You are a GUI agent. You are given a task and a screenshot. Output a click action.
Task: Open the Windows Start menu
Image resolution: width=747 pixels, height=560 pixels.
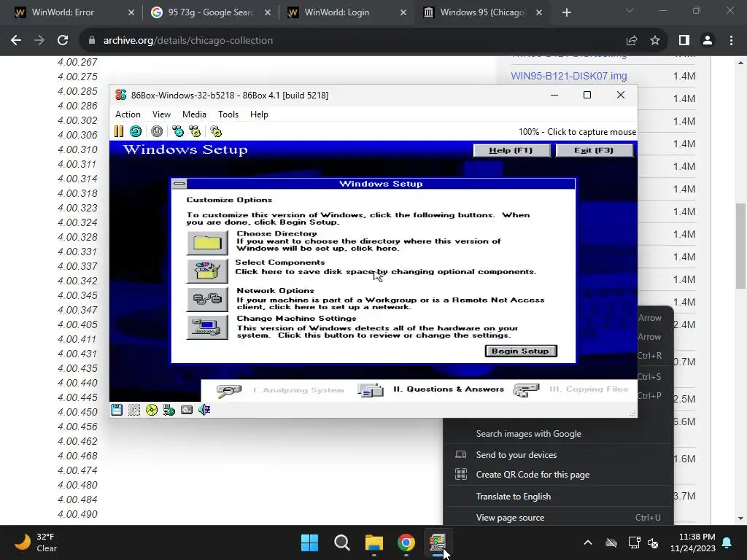pos(309,542)
